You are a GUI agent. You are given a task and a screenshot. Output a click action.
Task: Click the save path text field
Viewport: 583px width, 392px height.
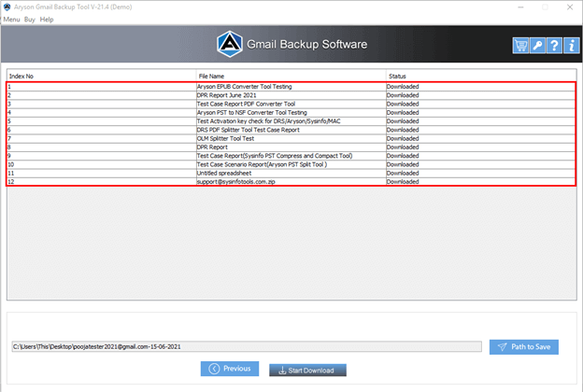coord(247,346)
